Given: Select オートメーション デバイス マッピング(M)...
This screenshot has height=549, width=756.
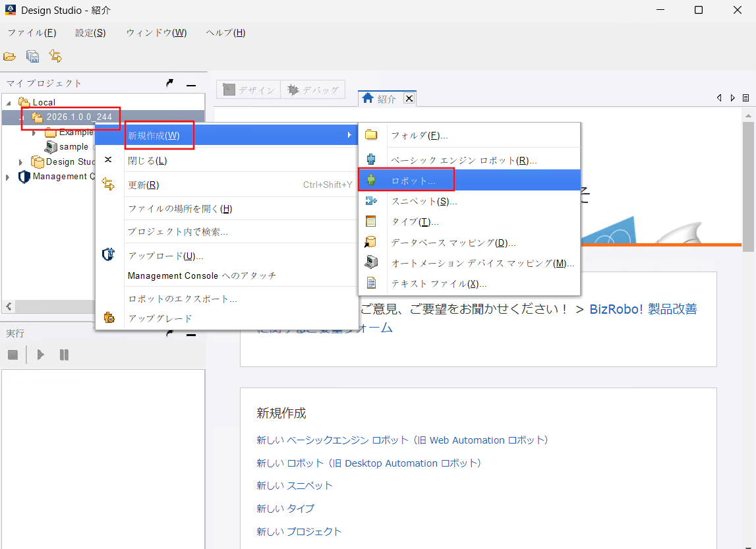Looking at the screenshot, I should click(x=469, y=263).
